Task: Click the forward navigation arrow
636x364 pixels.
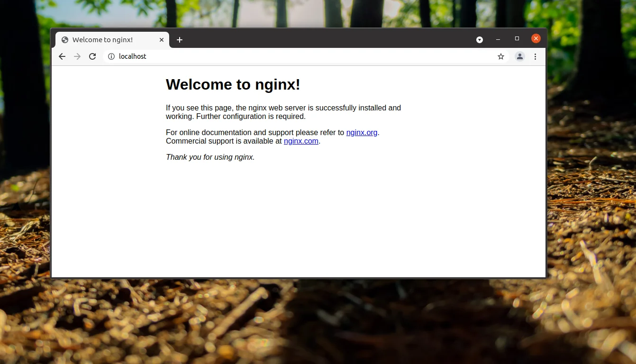Action: point(77,56)
